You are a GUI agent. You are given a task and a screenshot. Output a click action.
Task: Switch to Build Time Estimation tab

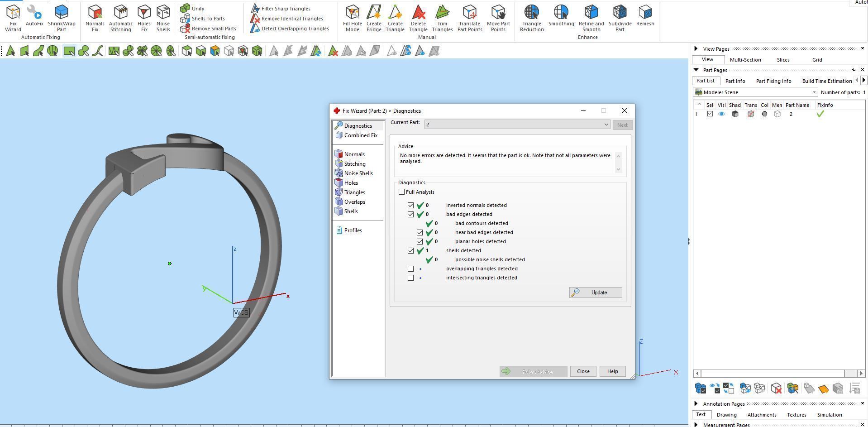(x=827, y=81)
